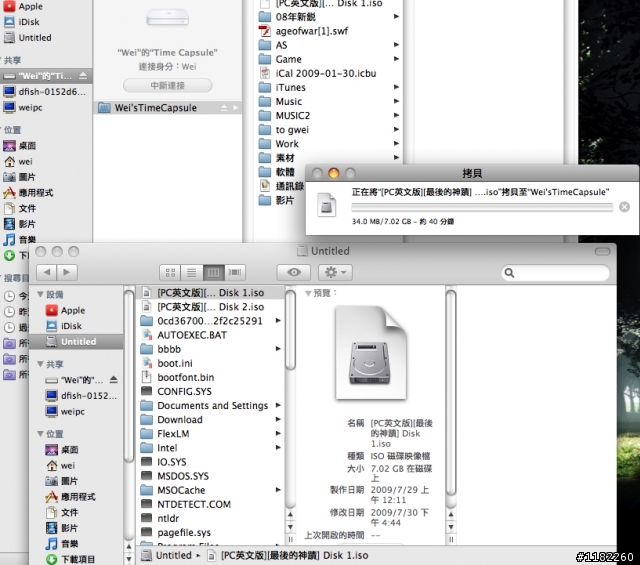This screenshot has height=565, width=640.
Task: Open the FlexLM folder
Action: point(173,433)
